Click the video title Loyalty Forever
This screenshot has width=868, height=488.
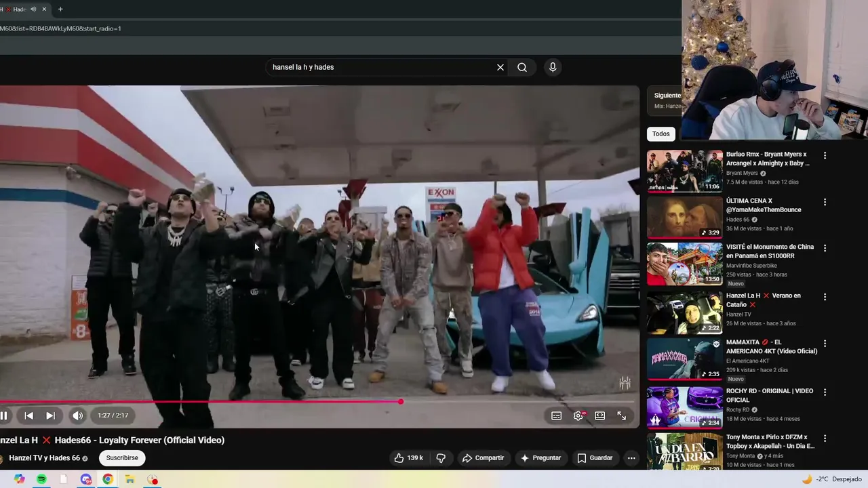click(x=112, y=440)
